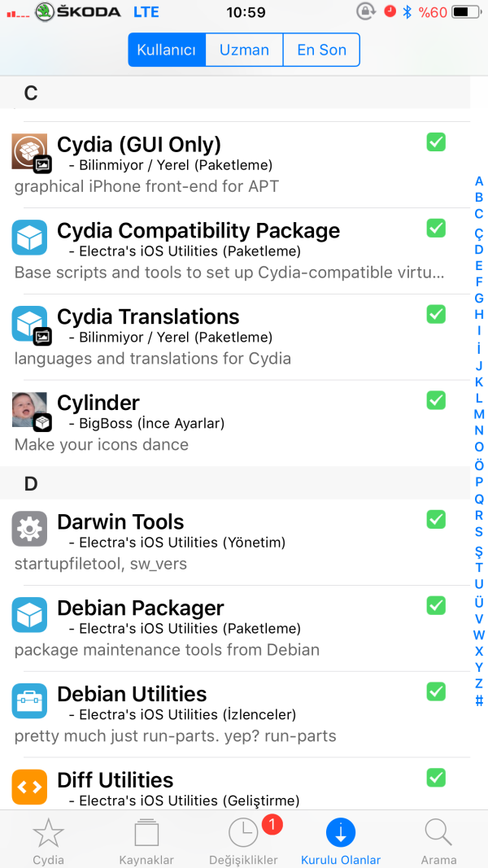Viewport: 488px width, 868px height.
Task: Switch to the En Son segment
Action: [x=321, y=50]
